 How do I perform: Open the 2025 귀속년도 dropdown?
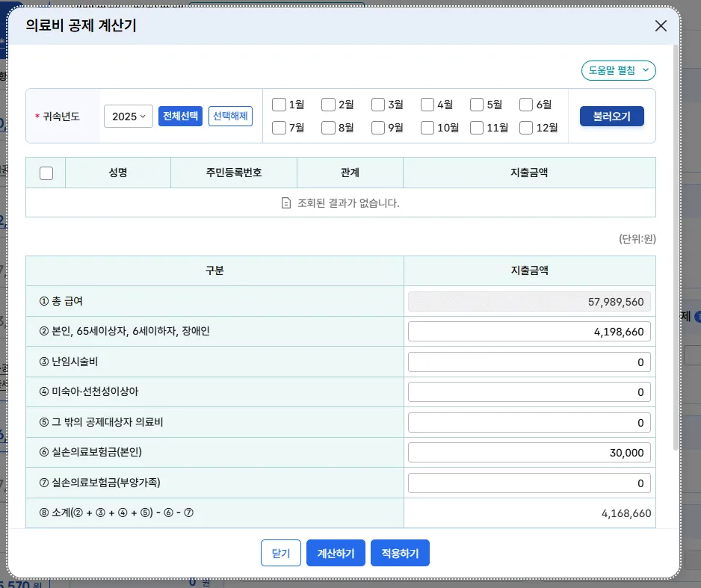[x=129, y=116]
